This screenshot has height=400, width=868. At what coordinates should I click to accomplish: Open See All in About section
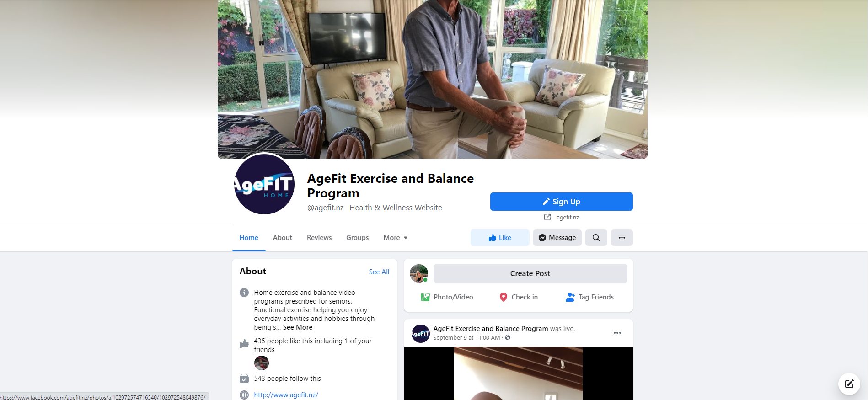tap(379, 272)
